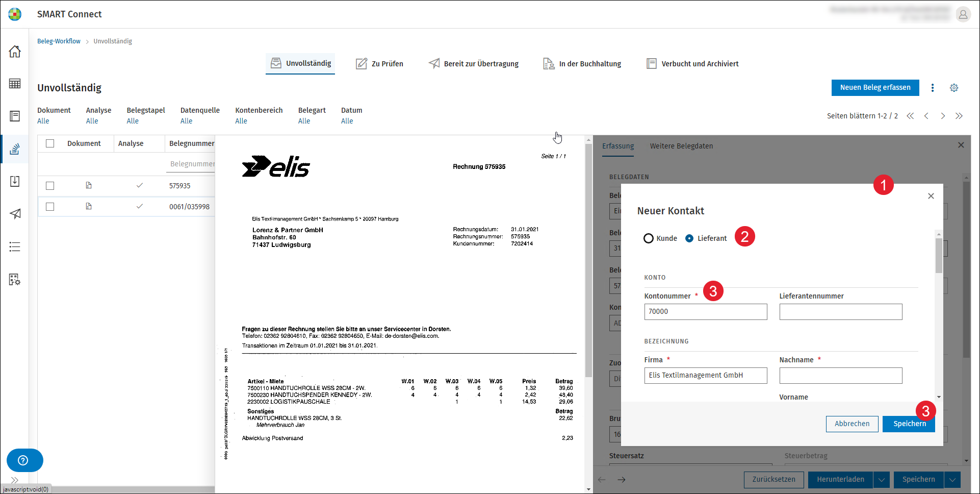Open the paper plane icon in sidebar

click(15, 214)
